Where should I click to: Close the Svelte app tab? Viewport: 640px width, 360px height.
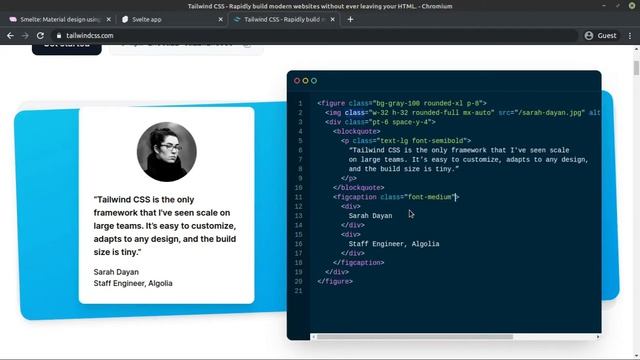click(x=220, y=19)
